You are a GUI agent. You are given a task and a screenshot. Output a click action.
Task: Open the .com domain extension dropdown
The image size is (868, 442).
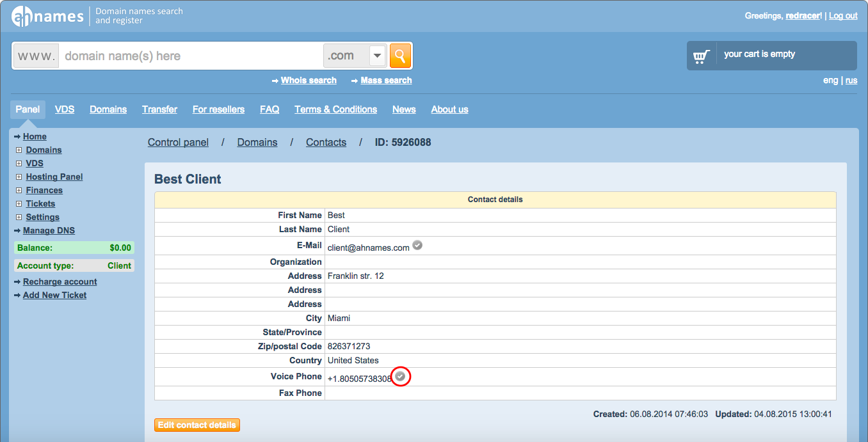pyautogui.click(x=377, y=56)
